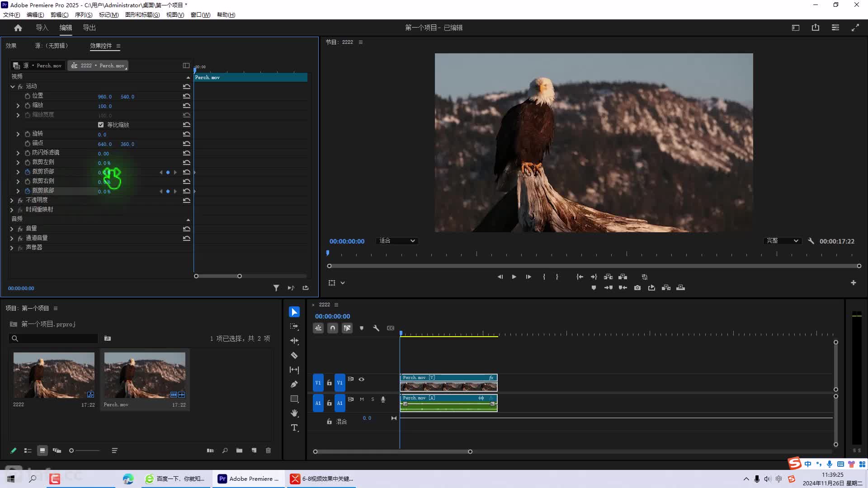
Task: Play the program monitor
Action: [x=514, y=277]
